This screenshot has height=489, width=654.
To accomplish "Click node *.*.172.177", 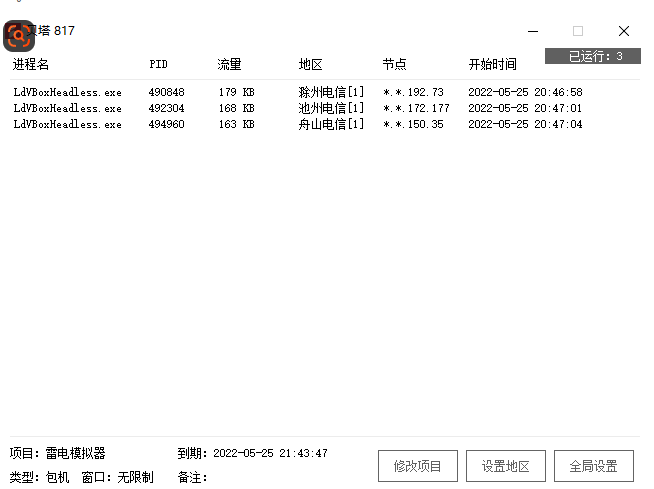I will [416, 108].
